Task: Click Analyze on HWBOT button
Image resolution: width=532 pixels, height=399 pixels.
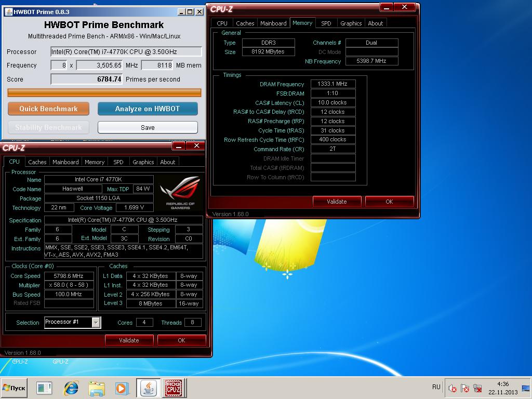Action: pos(148,109)
